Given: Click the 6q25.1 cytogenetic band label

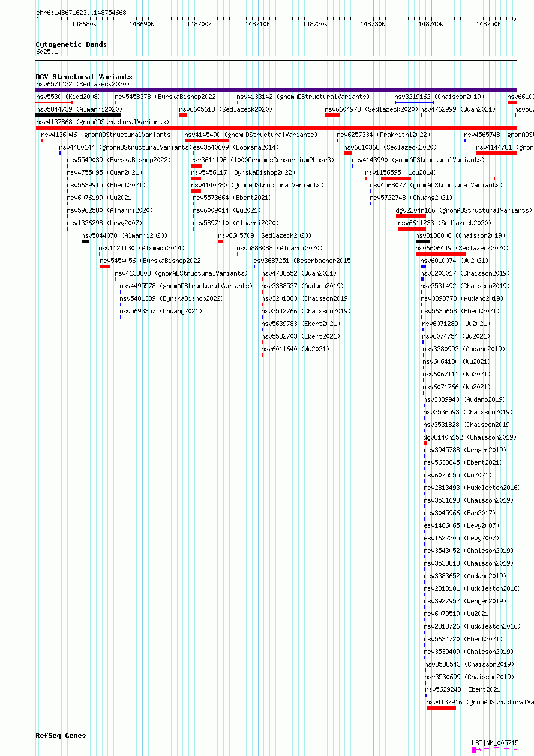Looking at the screenshot, I should [x=47, y=52].
